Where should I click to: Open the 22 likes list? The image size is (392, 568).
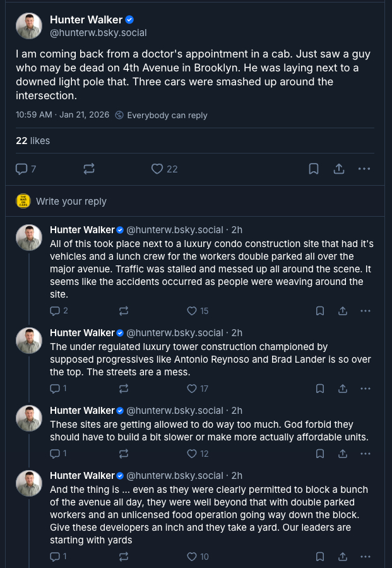coord(33,140)
